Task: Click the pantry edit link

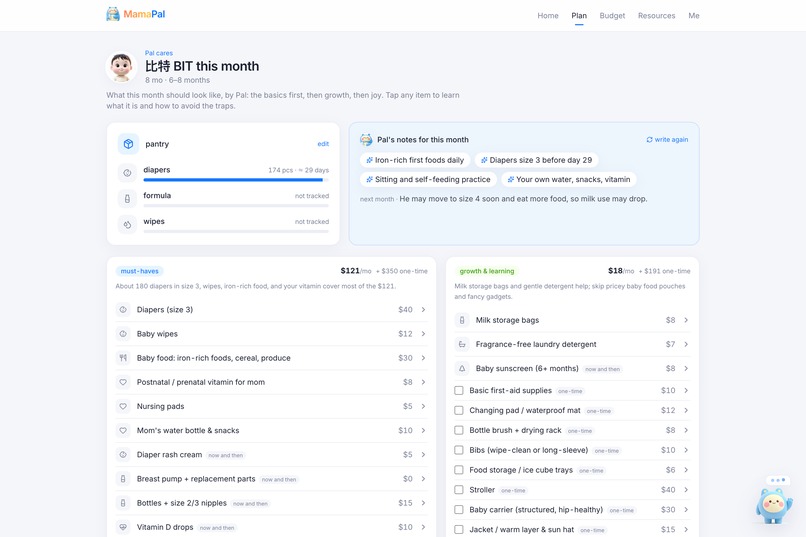Action: [x=323, y=144]
